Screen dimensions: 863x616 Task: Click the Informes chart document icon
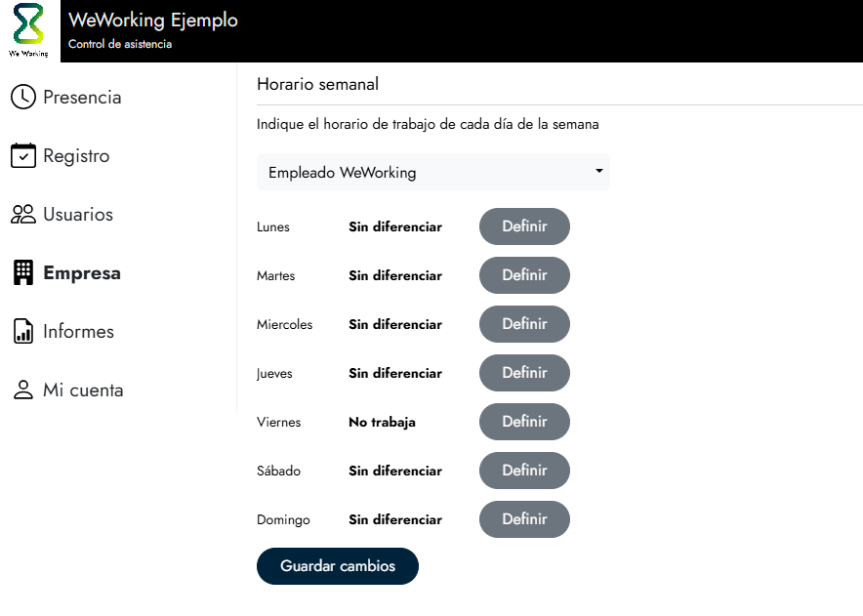[22, 332]
